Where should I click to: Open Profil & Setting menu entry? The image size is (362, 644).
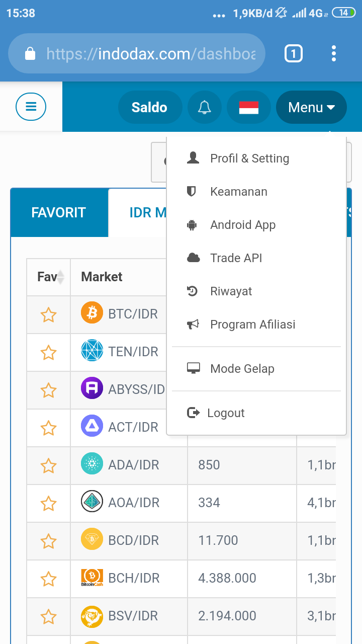(256, 158)
